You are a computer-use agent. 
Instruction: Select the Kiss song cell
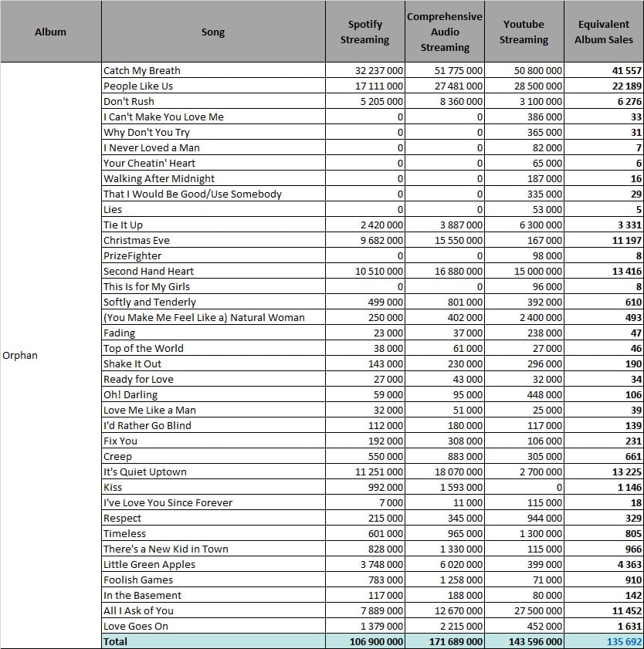213,487
